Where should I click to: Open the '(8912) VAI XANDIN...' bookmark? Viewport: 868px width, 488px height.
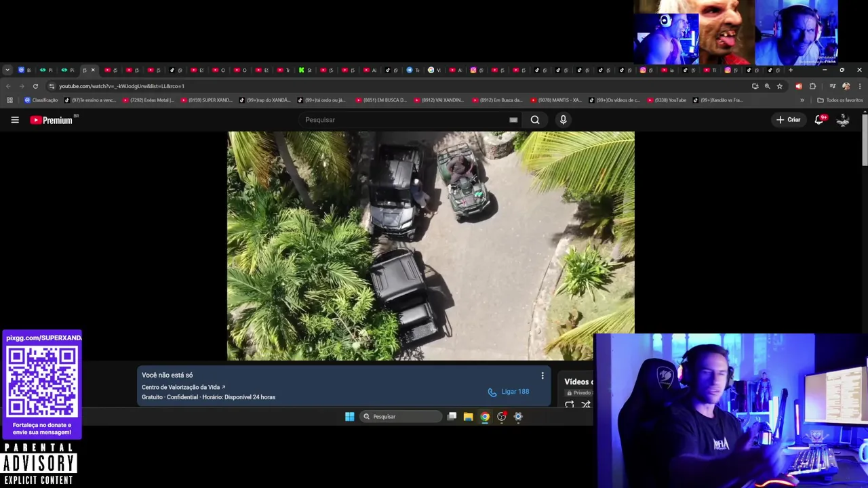(x=440, y=100)
